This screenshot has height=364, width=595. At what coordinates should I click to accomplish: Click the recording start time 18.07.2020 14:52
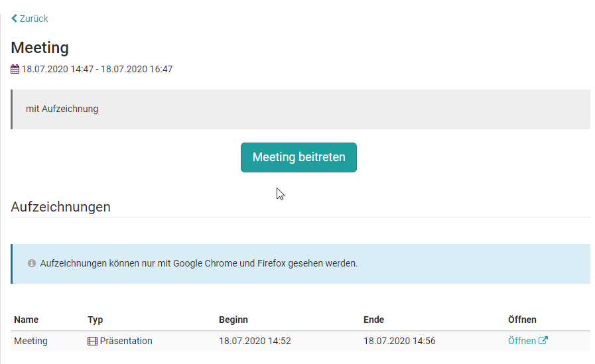point(255,341)
